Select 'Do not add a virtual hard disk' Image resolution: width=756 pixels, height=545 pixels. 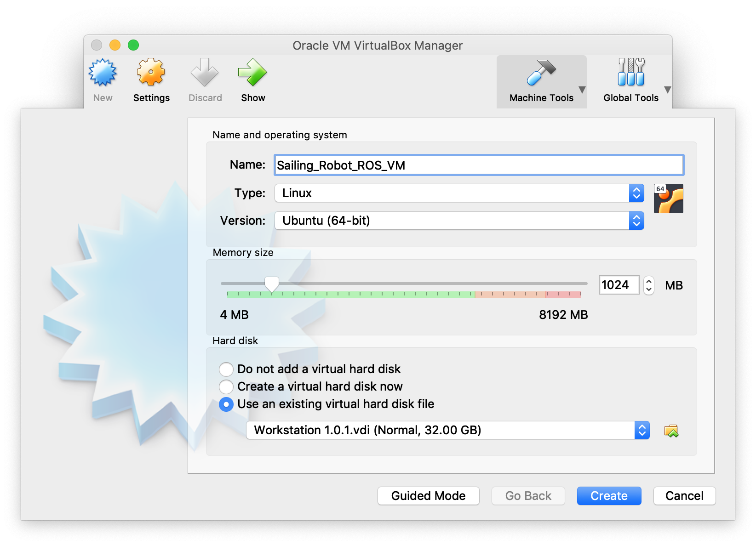tap(309, 369)
